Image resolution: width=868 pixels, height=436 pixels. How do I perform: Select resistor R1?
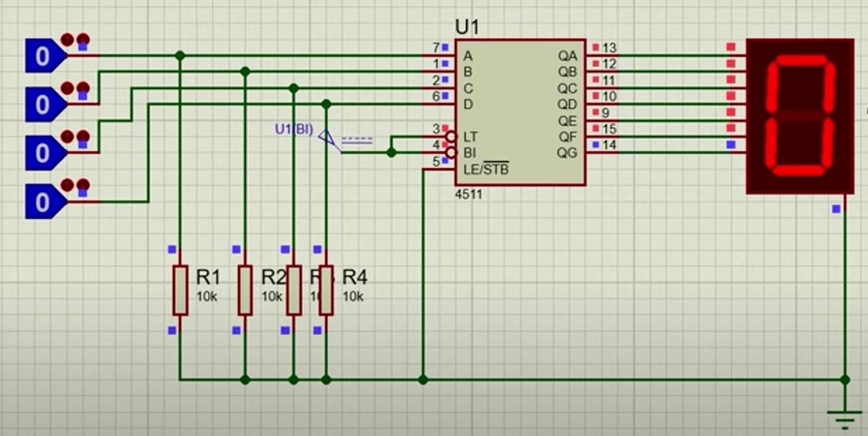pyautogui.click(x=180, y=289)
